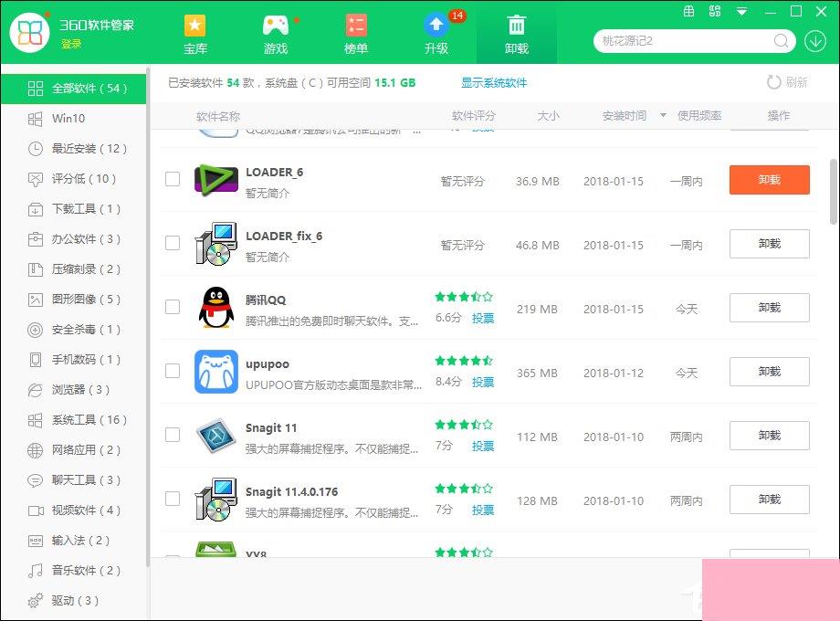Open the download manager arrow icon
The height and width of the screenshot is (621, 840).
[814, 41]
